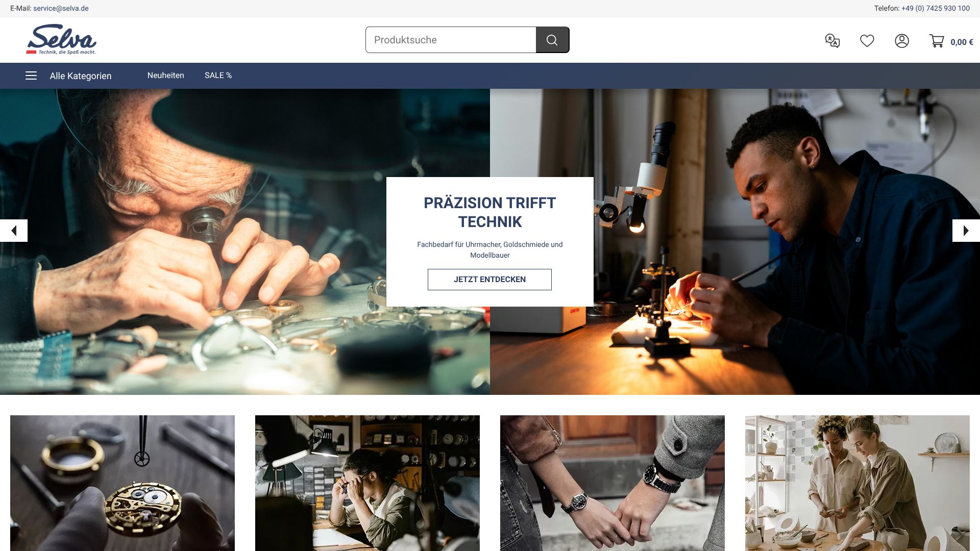Click the search magnifier button
Viewport: 980px width, 551px height.
552,40
